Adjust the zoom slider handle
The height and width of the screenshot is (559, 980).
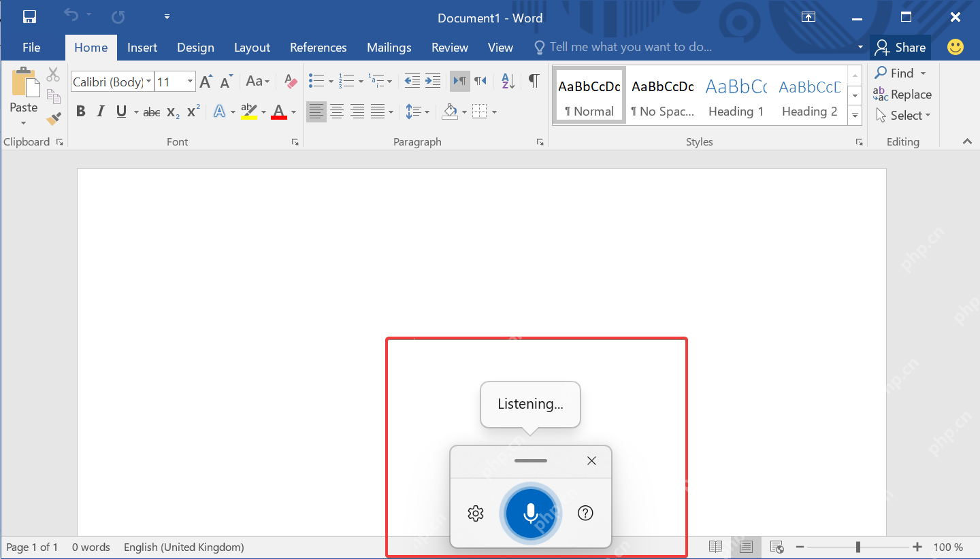tap(858, 547)
